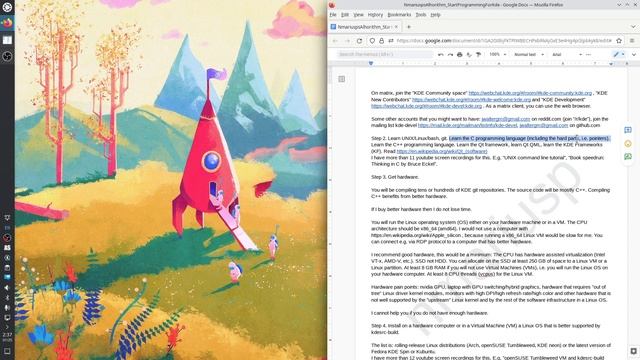The height and width of the screenshot is (360, 640).
Task: Click the Search the menus field
Action: pos(385,54)
